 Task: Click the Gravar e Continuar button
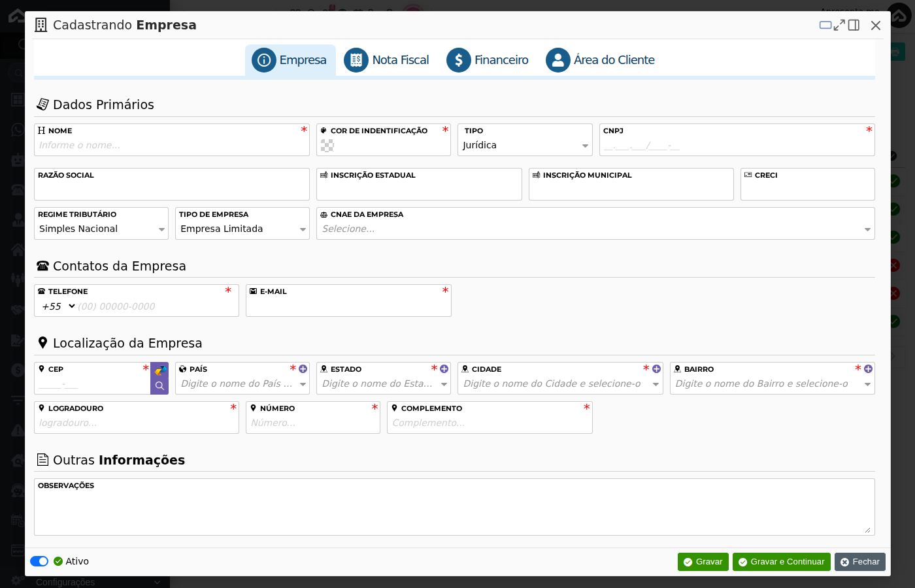(782, 562)
